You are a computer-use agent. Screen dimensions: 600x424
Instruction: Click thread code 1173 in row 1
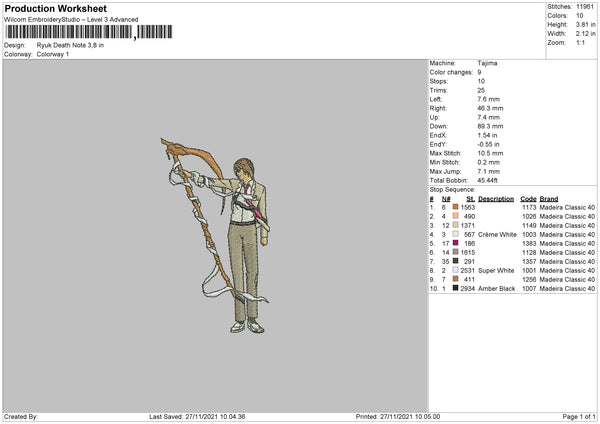[529, 207]
